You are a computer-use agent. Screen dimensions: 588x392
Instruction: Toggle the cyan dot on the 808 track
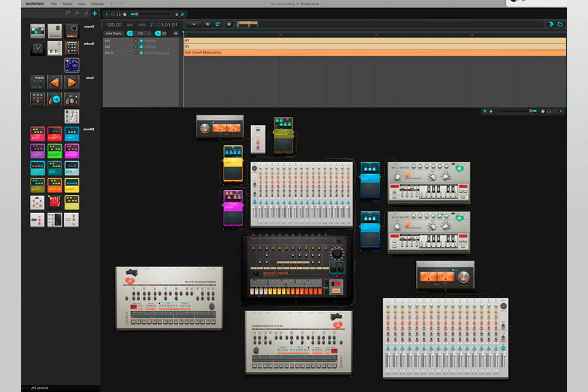pyautogui.click(x=141, y=40)
